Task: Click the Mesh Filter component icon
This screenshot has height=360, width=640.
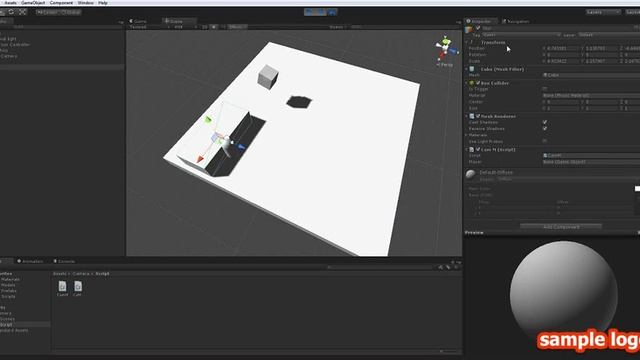Action: 472,69
